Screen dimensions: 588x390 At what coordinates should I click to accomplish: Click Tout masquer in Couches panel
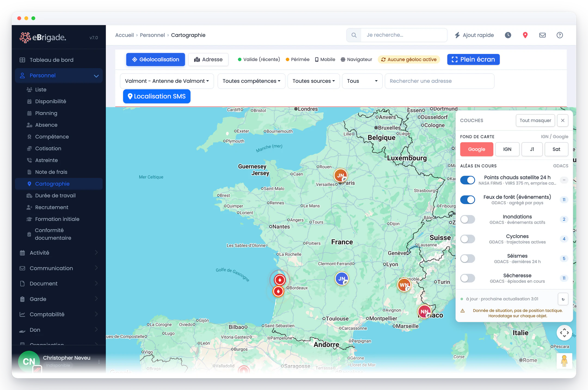[535, 120]
